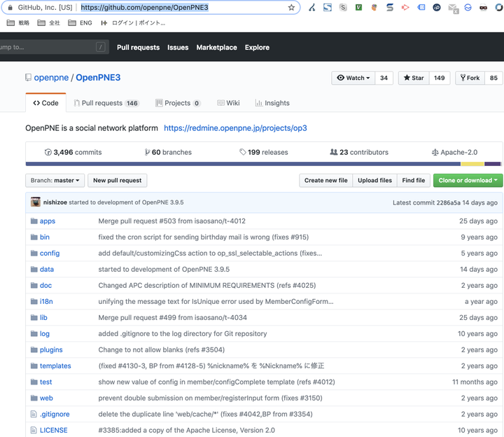The width and height of the screenshot is (504, 437).
Task: Open the ENG bookmarks folder
Action: [x=80, y=23]
